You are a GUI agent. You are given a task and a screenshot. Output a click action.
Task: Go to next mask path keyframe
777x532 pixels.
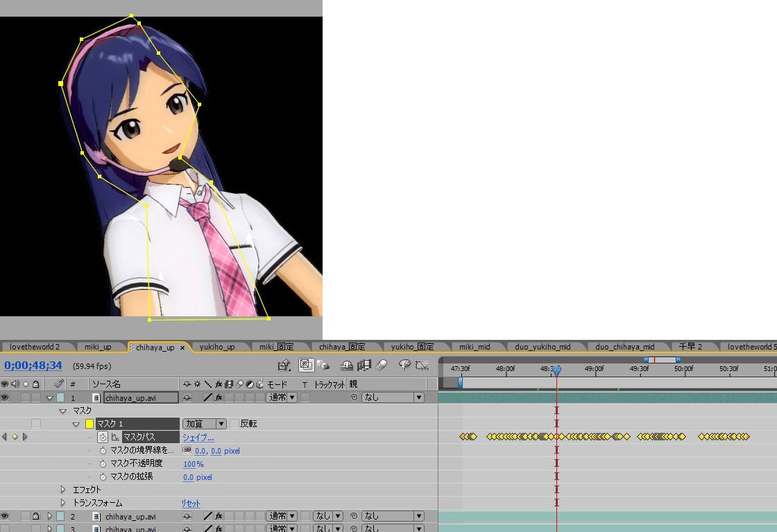click(x=25, y=436)
